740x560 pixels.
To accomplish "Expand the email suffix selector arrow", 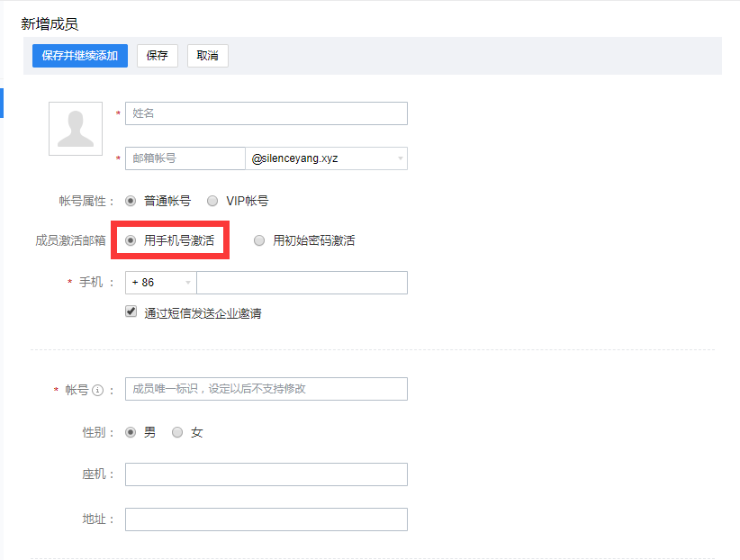I will pyautogui.click(x=399, y=158).
